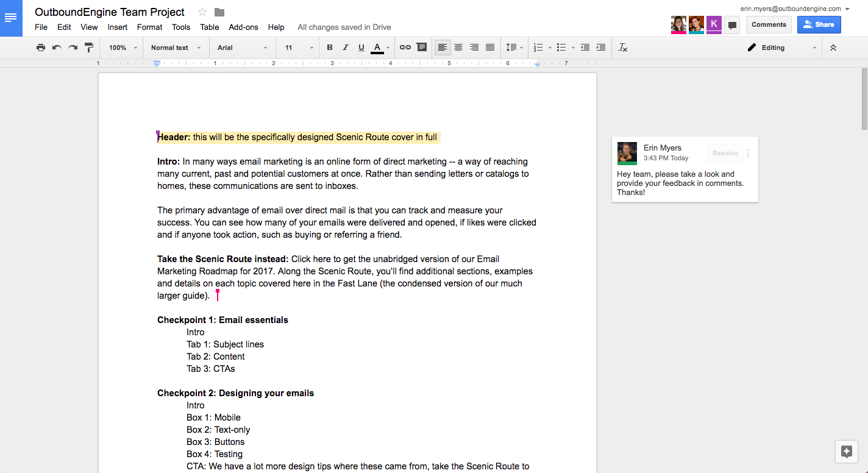
Task: Open the Docs home blue icon
Action: [x=11, y=18]
